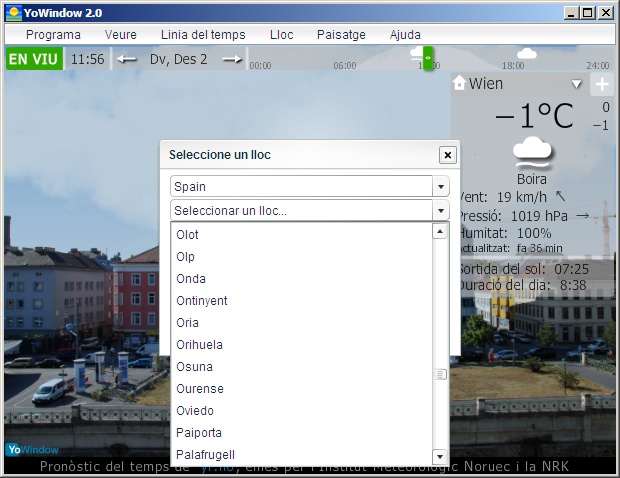Select Oria from the list
Image resolution: width=620 pixels, height=478 pixels.
tap(301, 323)
